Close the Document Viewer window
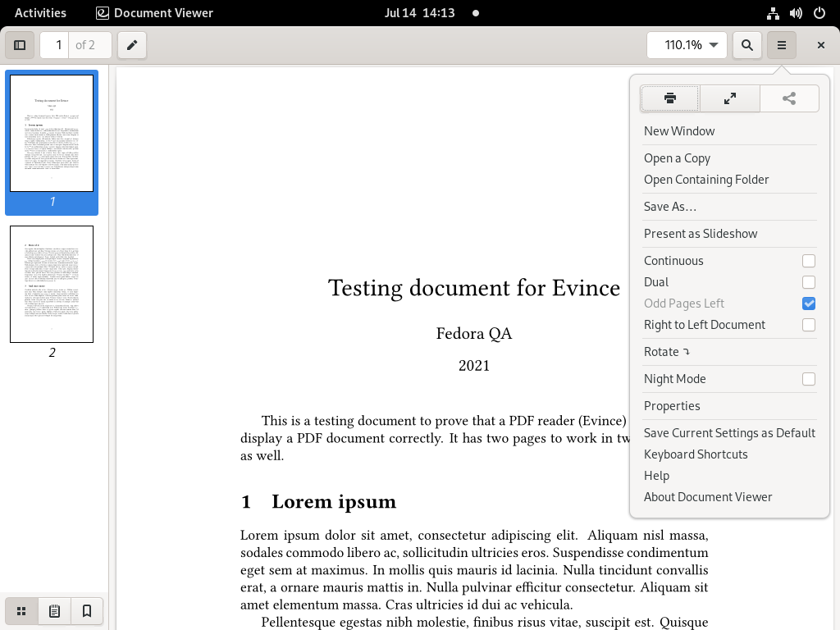This screenshot has width=840, height=630. pos(820,45)
